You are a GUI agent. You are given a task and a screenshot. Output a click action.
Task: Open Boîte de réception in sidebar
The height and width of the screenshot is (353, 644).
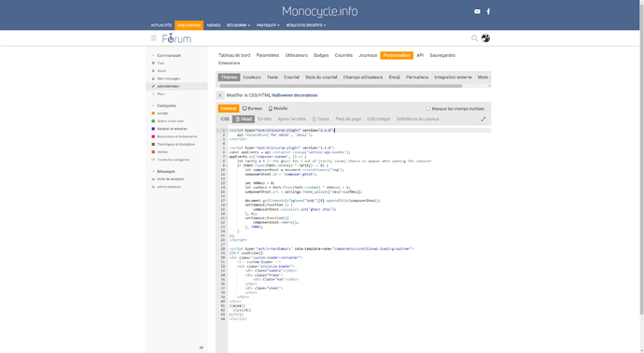(x=171, y=179)
